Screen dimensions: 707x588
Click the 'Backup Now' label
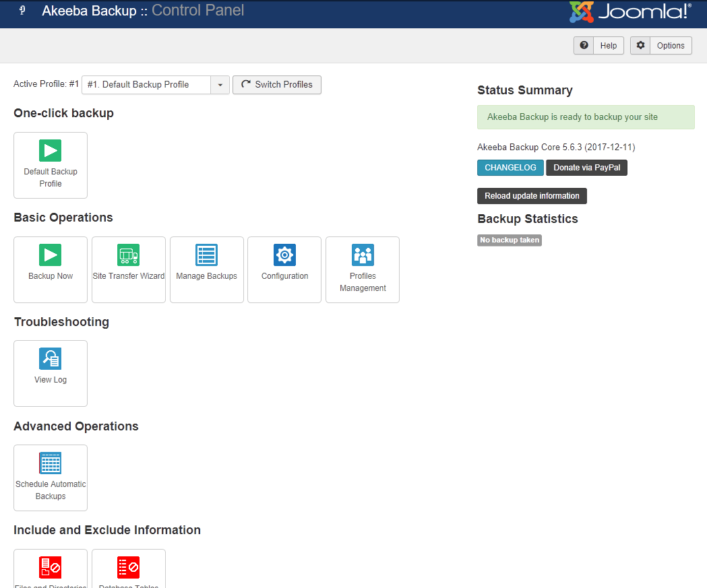click(x=51, y=276)
